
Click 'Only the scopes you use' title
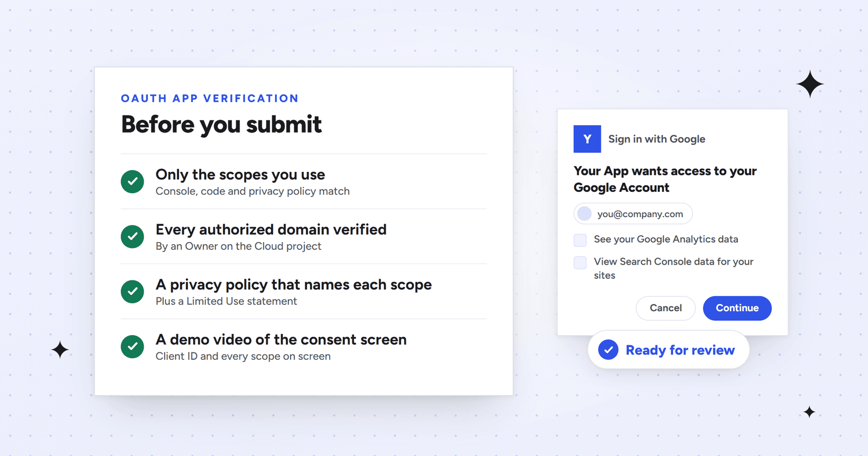tap(240, 175)
